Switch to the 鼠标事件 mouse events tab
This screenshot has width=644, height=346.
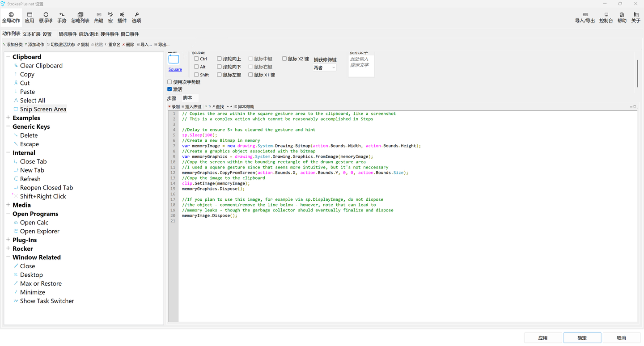tap(68, 34)
